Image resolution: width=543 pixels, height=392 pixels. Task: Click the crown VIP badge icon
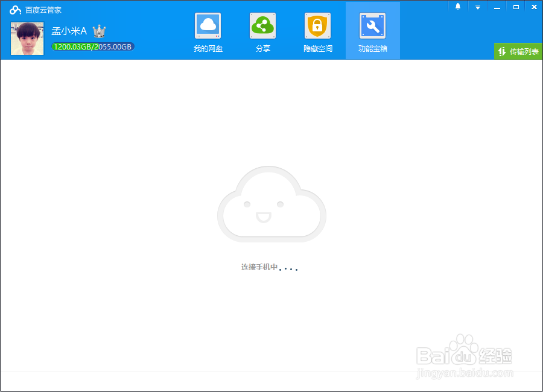click(x=100, y=31)
